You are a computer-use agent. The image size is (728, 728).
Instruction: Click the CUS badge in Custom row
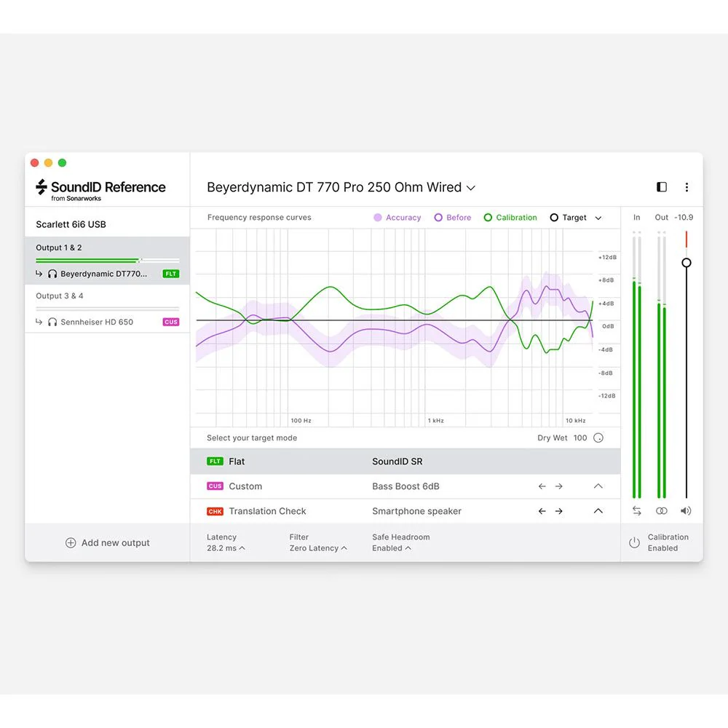215,486
